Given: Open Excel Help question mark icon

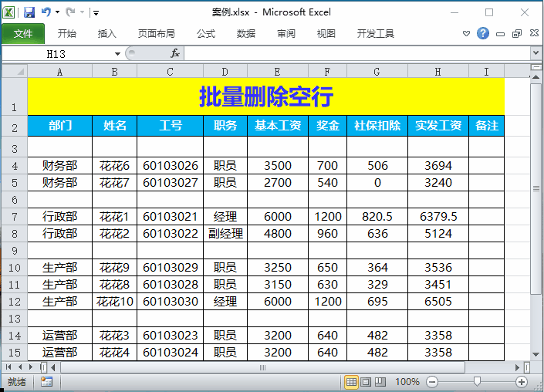Looking at the screenshot, I should 483,34.
